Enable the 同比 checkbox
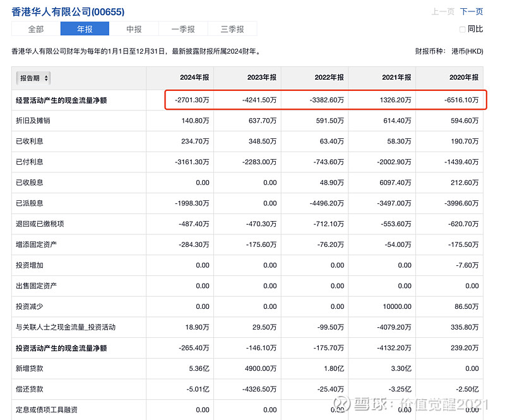This screenshot has width=505, height=420. click(463, 29)
